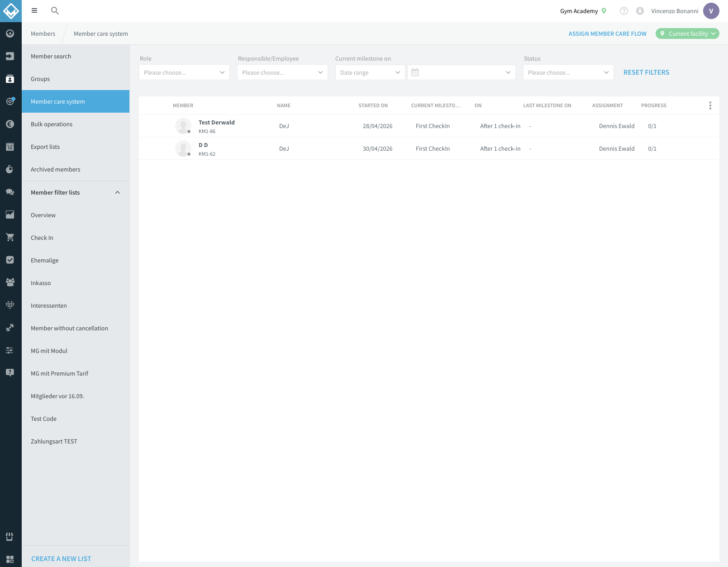The width and height of the screenshot is (728, 567).
Task: Open the shopping cart icon in sidebar
Action: click(10, 237)
